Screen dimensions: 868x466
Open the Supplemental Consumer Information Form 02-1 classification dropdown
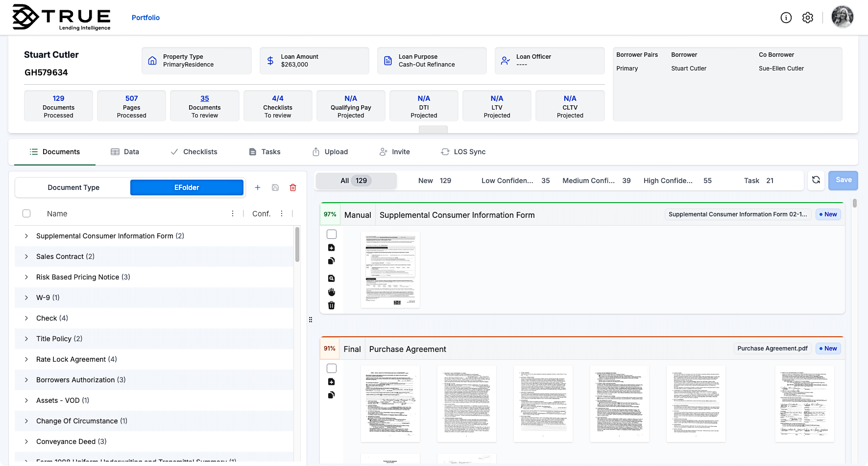(x=738, y=214)
